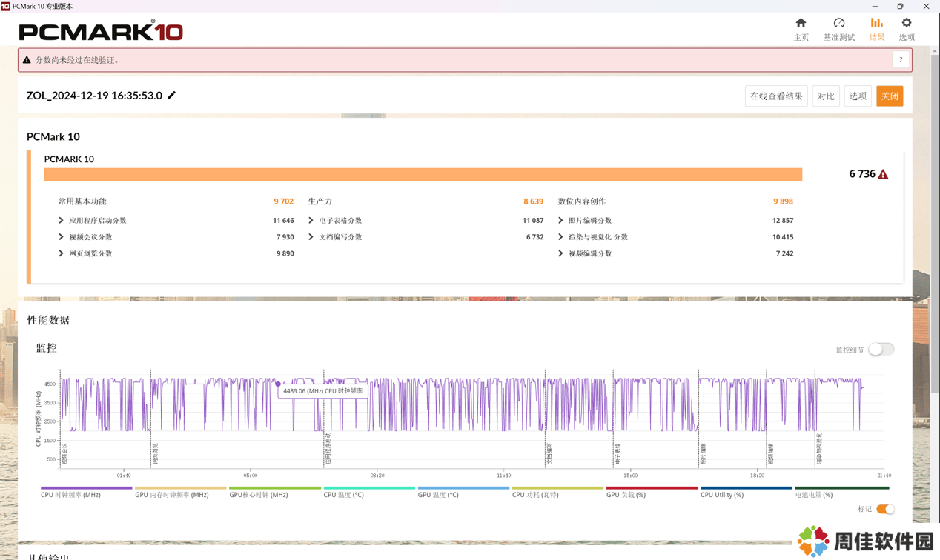Click red warning triangle beside score 6 736
Image resolution: width=940 pixels, height=560 pixels.
[x=883, y=174]
